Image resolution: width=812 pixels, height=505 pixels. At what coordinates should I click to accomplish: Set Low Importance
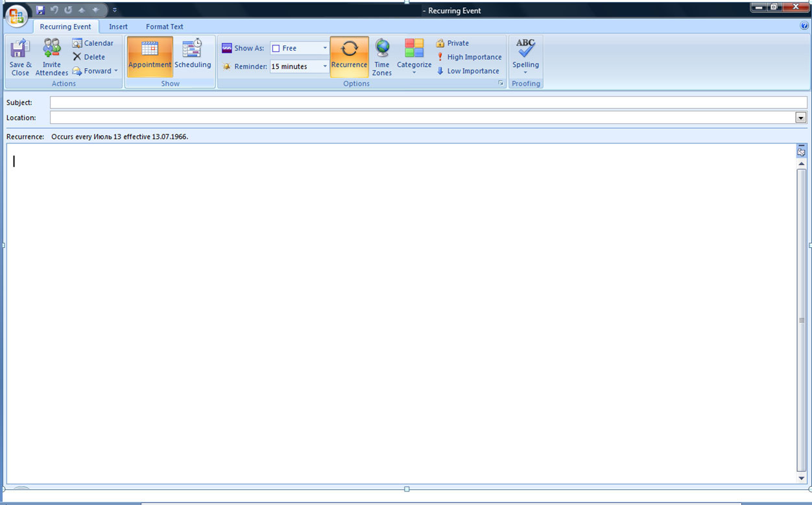468,71
